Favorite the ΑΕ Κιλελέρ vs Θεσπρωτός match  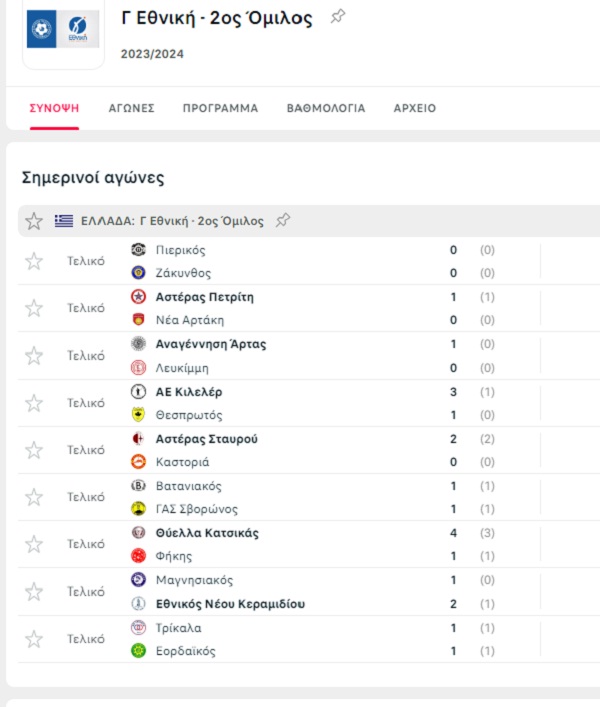click(34, 403)
